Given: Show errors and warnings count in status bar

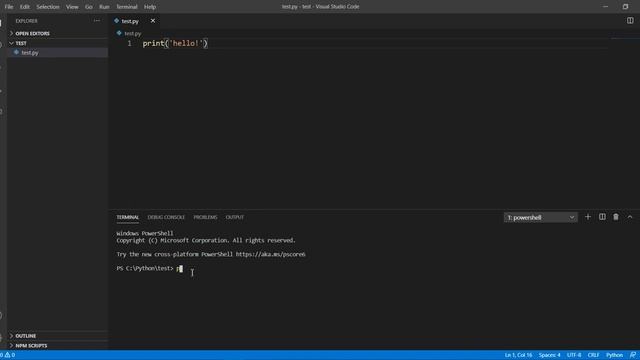Looking at the screenshot, I should click(x=7, y=355).
